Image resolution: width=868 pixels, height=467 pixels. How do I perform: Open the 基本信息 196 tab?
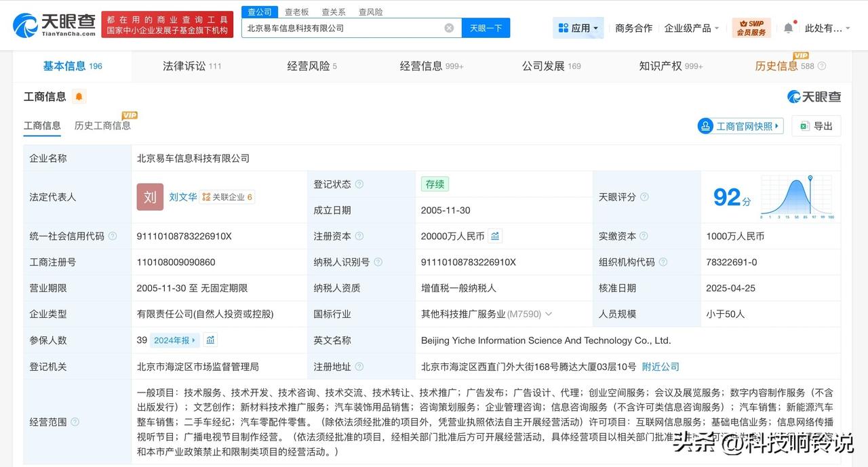pos(73,66)
